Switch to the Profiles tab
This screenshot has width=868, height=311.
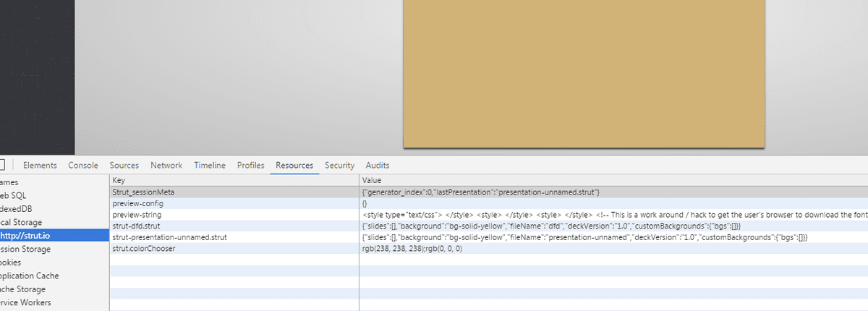[250, 166]
